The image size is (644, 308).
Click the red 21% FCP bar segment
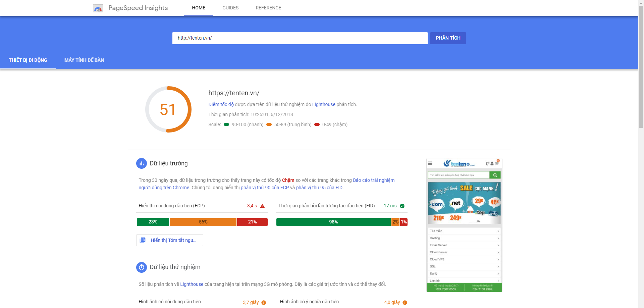252,222
